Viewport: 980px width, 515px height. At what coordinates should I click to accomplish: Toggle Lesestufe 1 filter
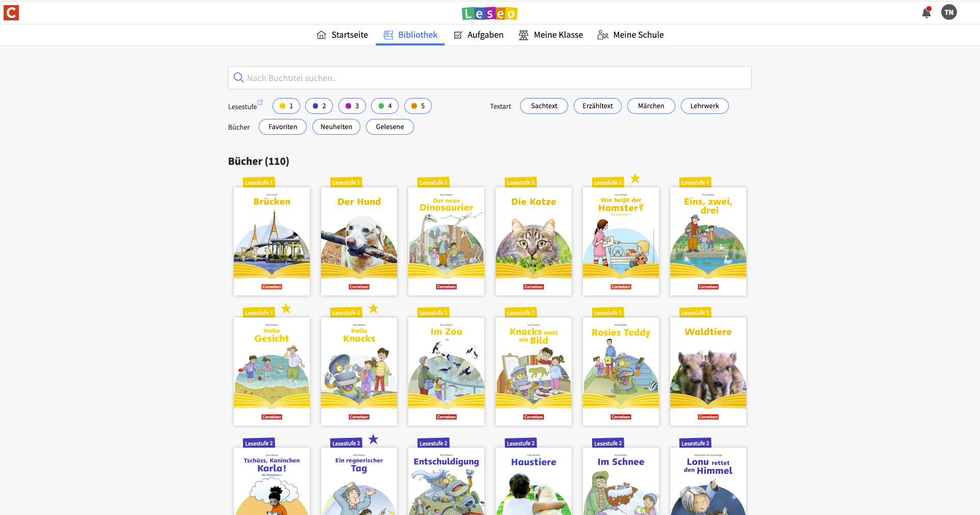(286, 106)
